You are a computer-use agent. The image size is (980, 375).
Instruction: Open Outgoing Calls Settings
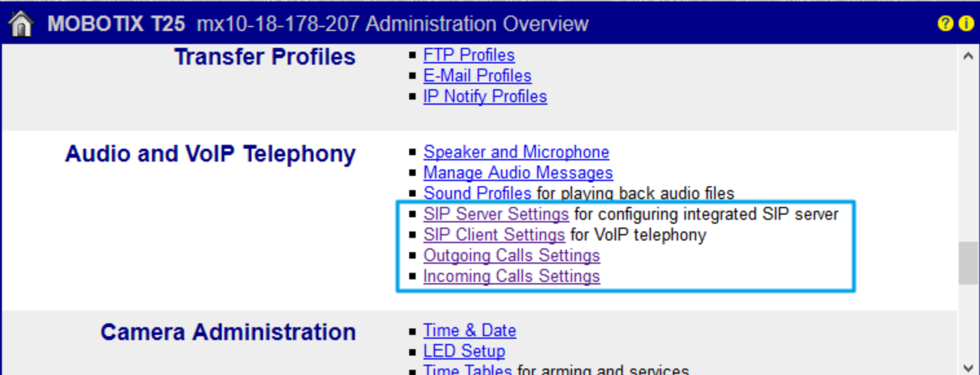[x=511, y=255]
